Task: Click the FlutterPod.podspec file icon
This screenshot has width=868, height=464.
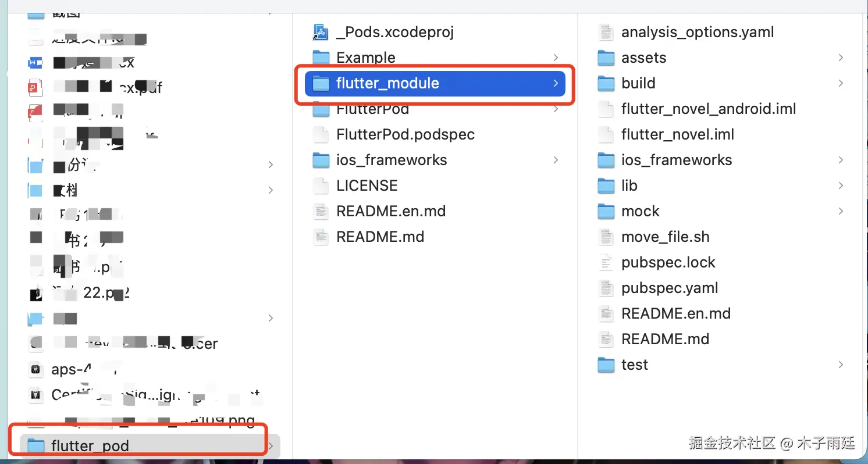Action: [x=321, y=134]
